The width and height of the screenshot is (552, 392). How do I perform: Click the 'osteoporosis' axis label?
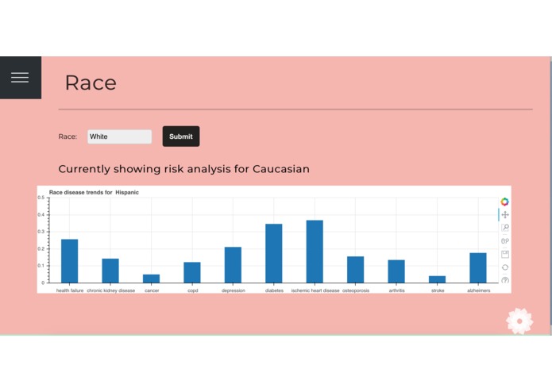[356, 290]
